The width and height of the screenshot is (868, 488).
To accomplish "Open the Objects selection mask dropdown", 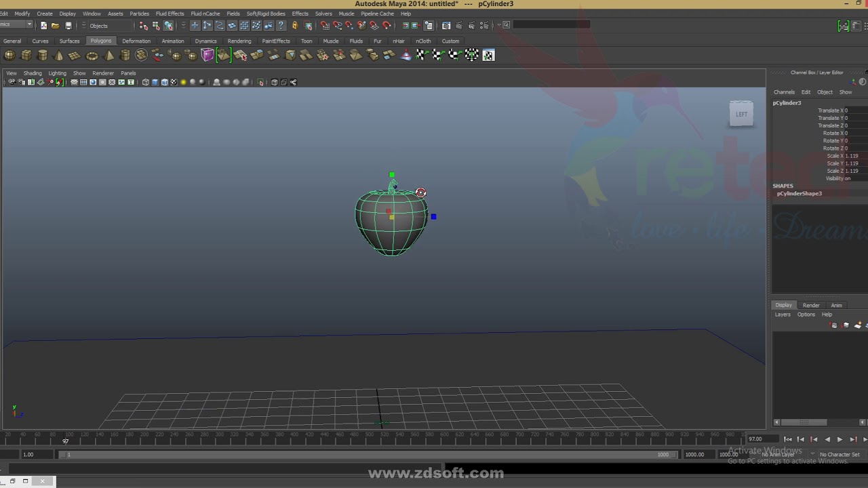I will coord(108,26).
